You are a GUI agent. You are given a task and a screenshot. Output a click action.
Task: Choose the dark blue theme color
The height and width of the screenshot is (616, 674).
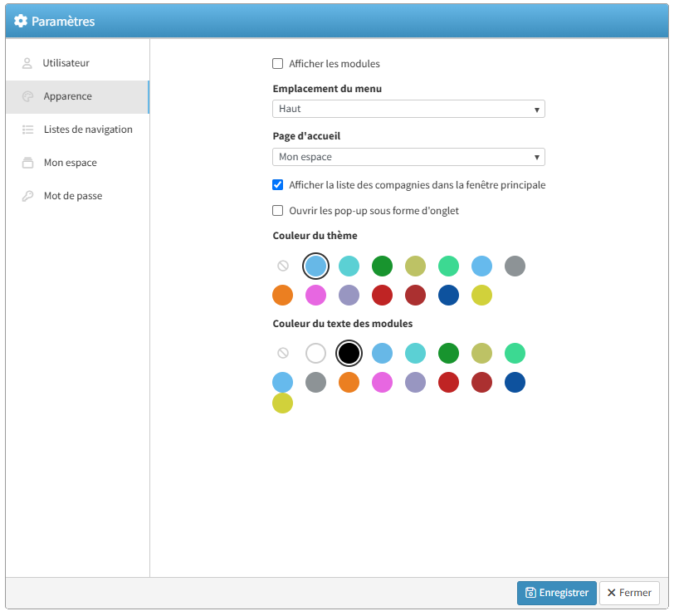pyautogui.click(x=449, y=296)
